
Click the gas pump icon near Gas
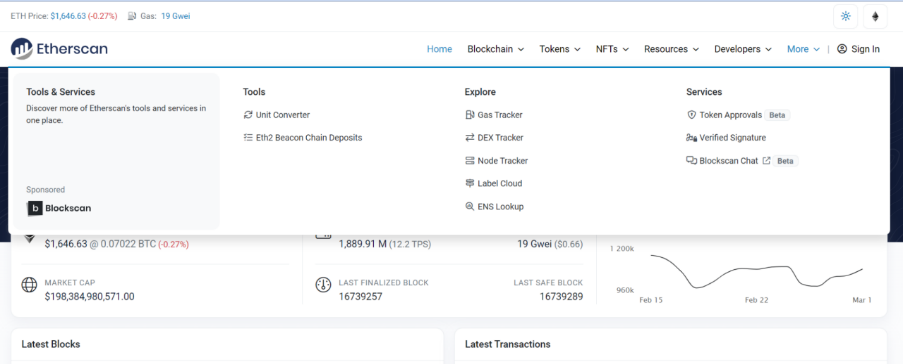(132, 16)
